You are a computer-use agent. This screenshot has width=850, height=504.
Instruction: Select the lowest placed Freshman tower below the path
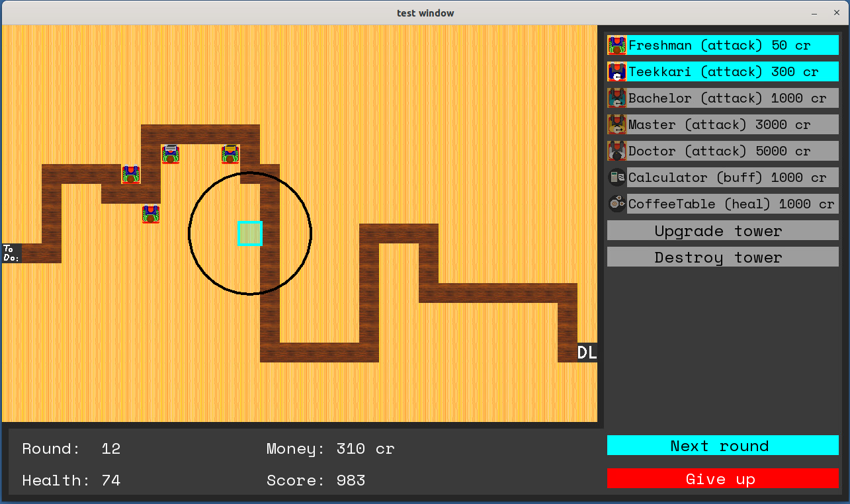coord(151,214)
